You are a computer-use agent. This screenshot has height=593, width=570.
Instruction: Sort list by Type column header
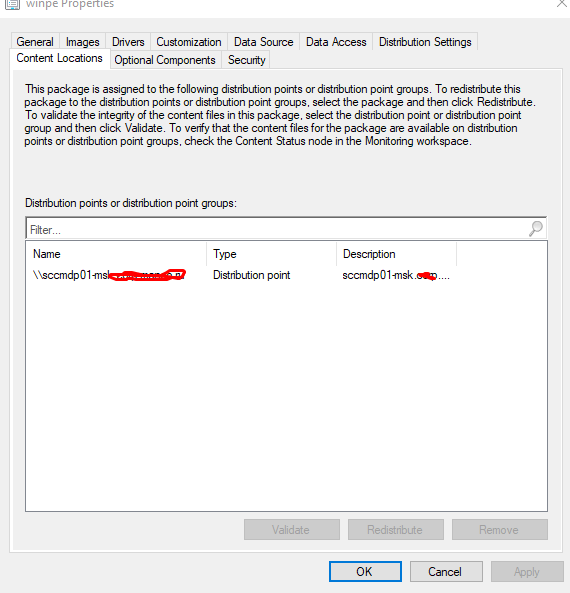pyautogui.click(x=272, y=254)
